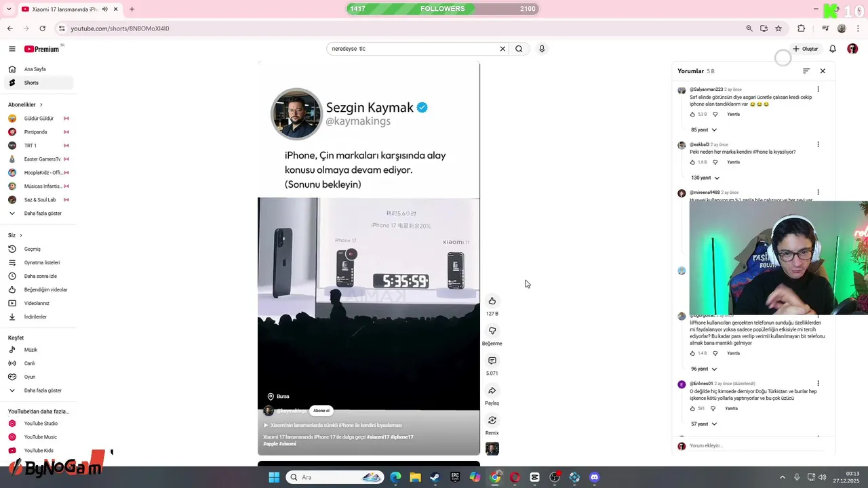Dislike the comment by @eakbal3
Image resolution: width=868 pixels, height=488 pixels.
(x=715, y=163)
